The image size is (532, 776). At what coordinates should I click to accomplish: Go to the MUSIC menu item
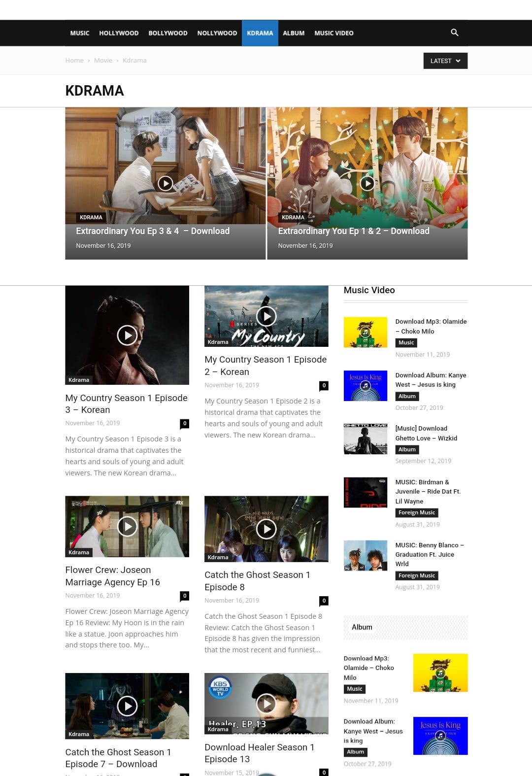[80, 33]
